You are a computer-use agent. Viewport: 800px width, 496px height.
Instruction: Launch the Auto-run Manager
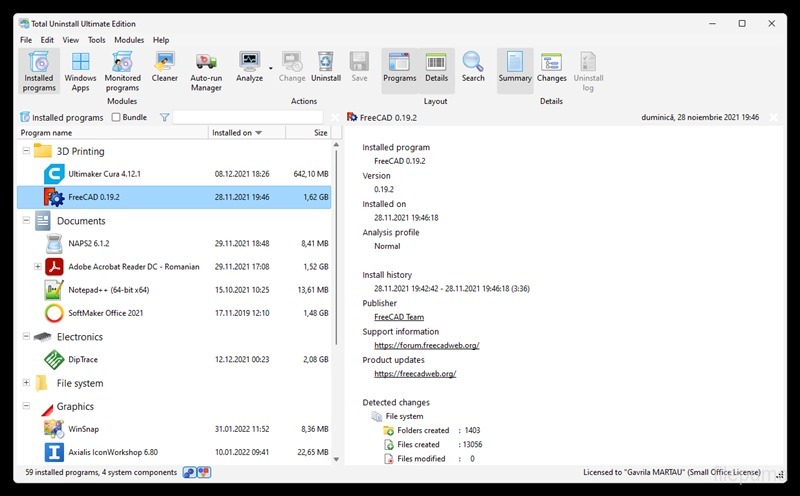(206, 70)
